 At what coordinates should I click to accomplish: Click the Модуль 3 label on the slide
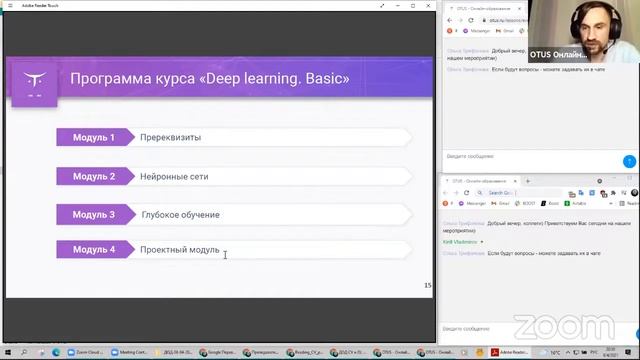94,215
